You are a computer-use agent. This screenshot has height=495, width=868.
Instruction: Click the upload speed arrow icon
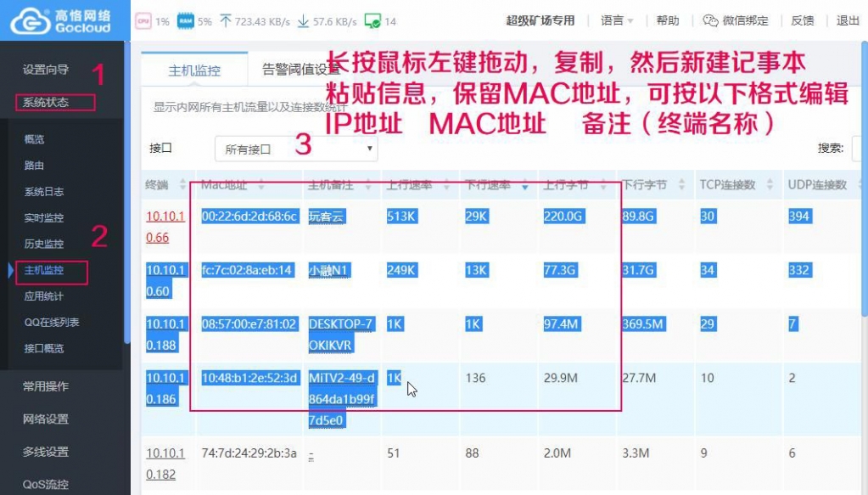226,21
